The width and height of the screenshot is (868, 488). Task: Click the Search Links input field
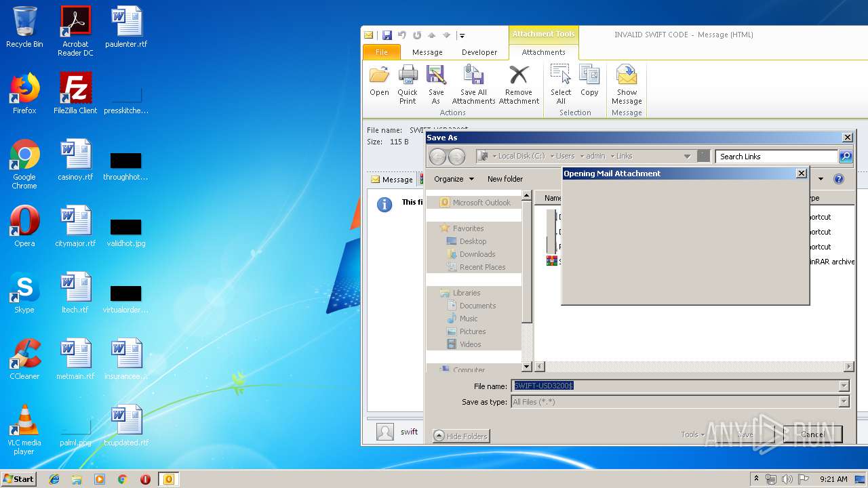[x=776, y=157]
